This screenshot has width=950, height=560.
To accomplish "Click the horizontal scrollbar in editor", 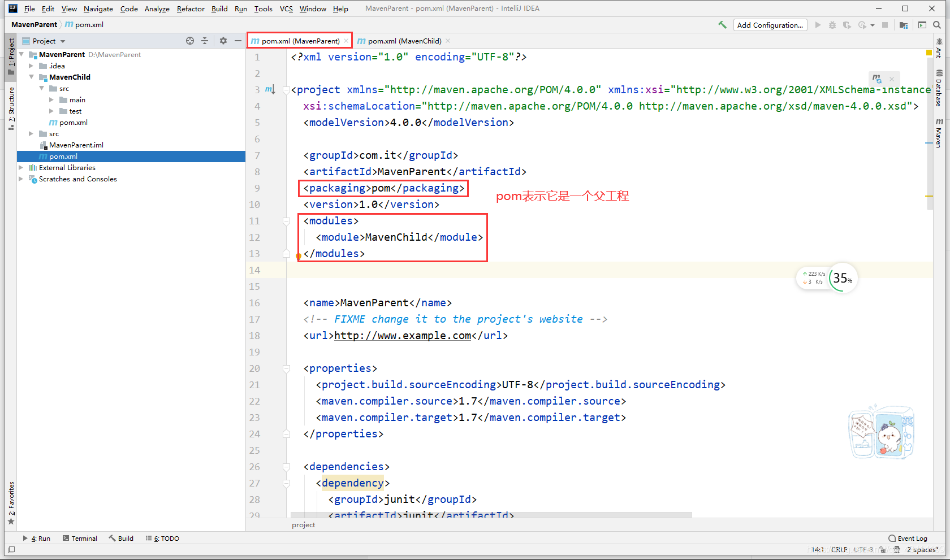I will click(491, 515).
